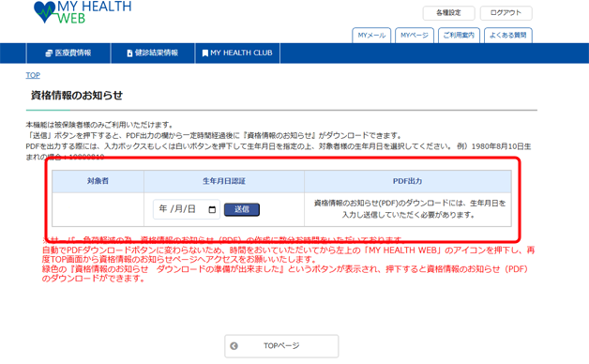The height and width of the screenshot is (364, 589).
Task: Click the 対象者 column header
Action: (98, 181)
